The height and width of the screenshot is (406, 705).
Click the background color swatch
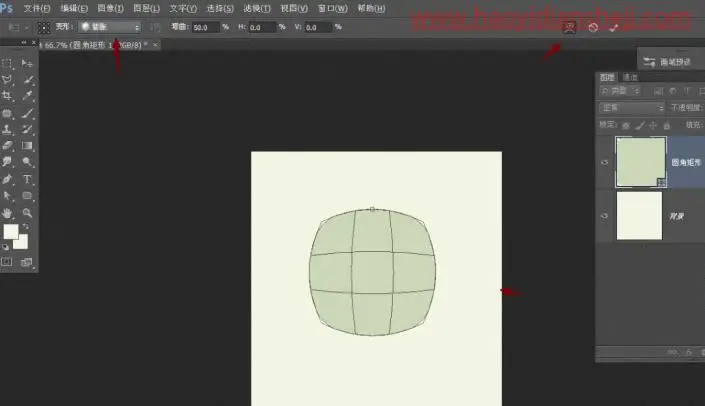[22, 243]
